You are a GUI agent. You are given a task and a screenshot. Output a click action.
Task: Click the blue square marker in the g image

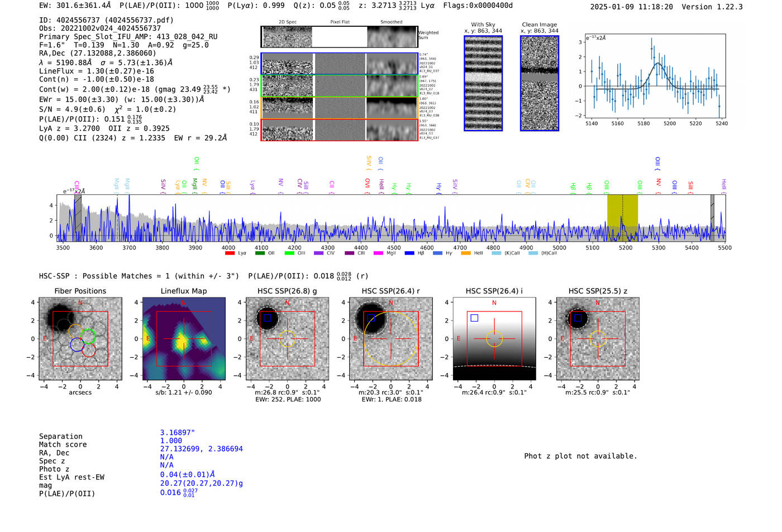click(x=267, y=318)
